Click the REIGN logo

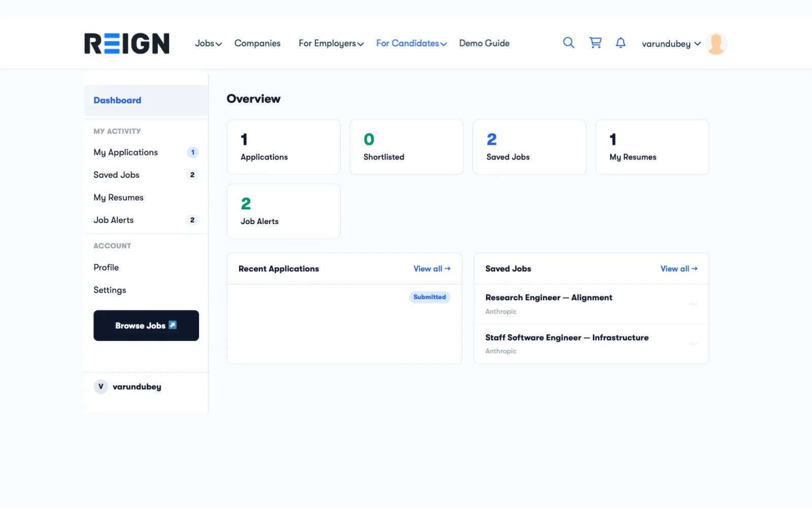click(127, 44)
